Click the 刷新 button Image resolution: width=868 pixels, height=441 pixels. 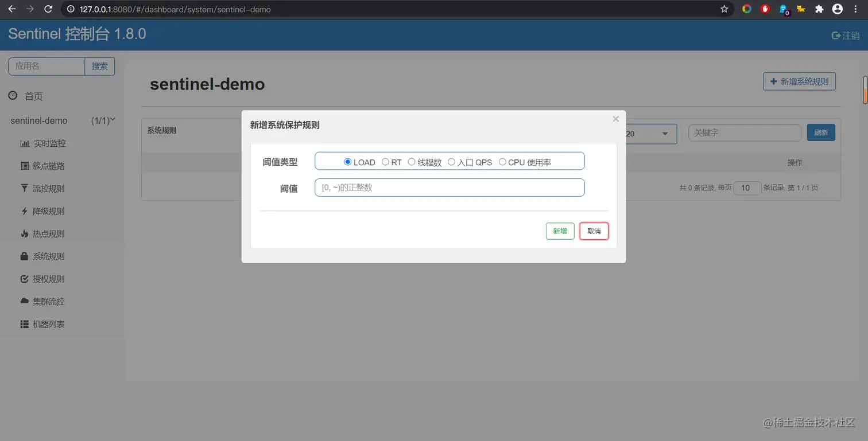coord(821,132)
